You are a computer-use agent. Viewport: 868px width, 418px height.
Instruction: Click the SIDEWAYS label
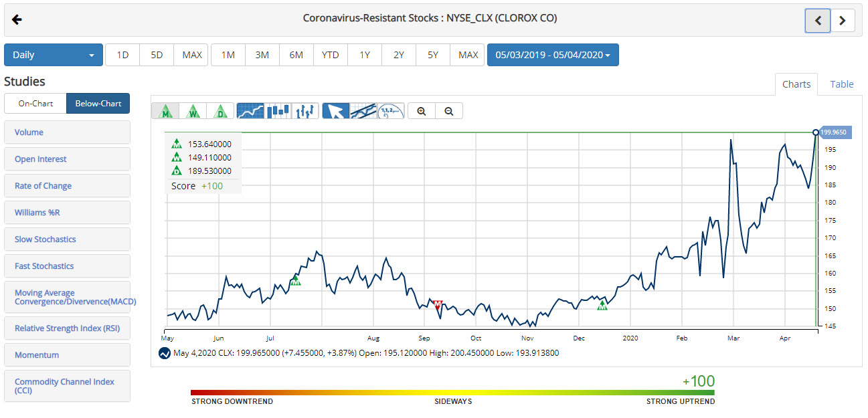pyautogui.click(x=453, y=402)
